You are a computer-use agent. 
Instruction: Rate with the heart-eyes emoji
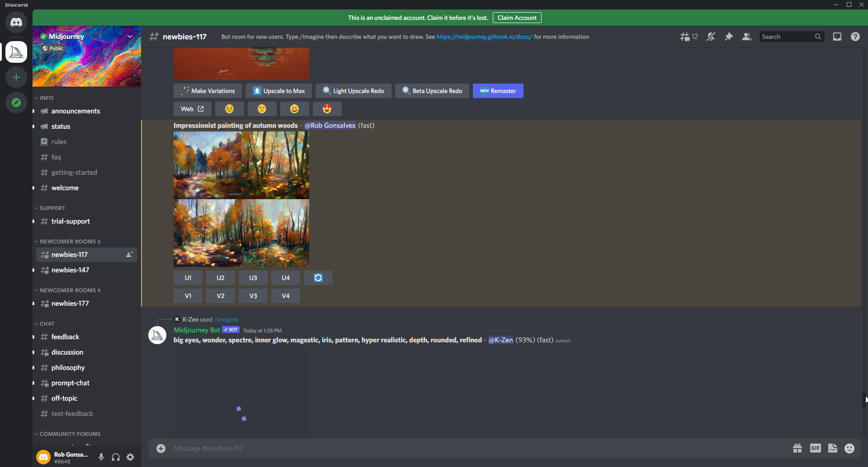click(x=327, y=109)
